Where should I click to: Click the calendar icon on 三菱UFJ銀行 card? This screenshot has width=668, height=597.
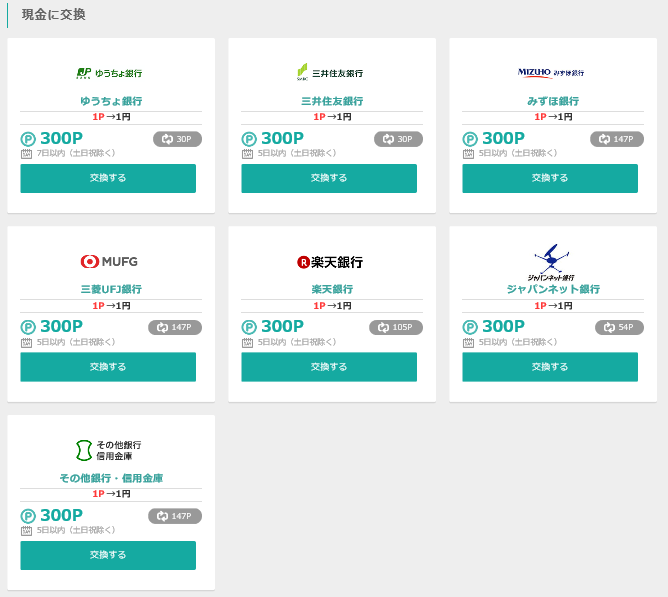coord(26,342)
